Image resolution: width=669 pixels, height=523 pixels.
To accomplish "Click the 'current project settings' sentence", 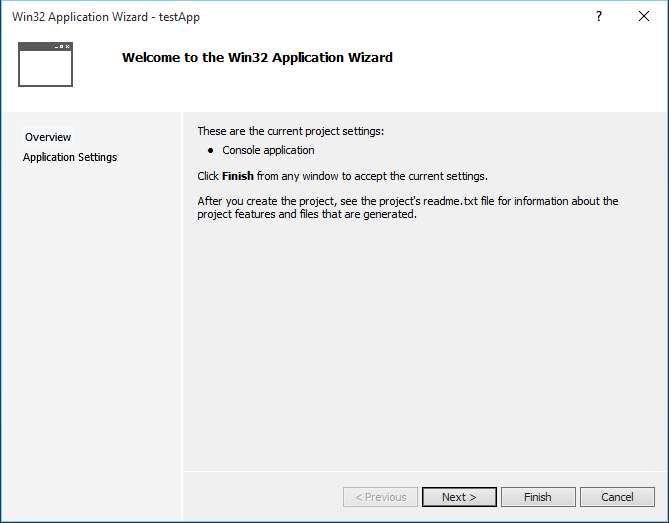I will pyautogui.click(x=291, y=131).
